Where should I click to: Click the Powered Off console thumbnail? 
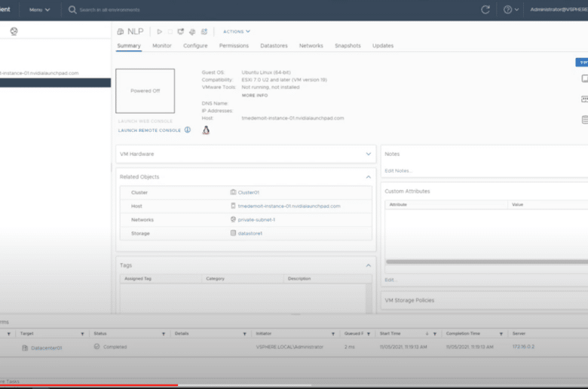145,90
